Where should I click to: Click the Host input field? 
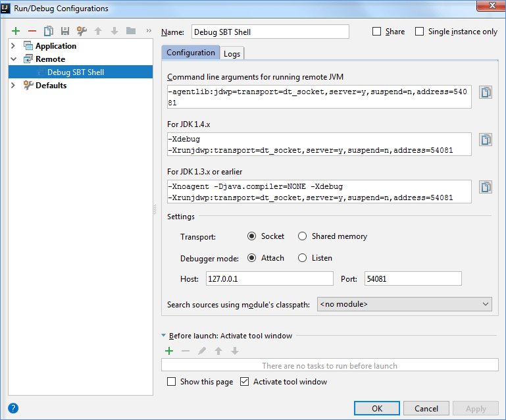click(270, 278)
